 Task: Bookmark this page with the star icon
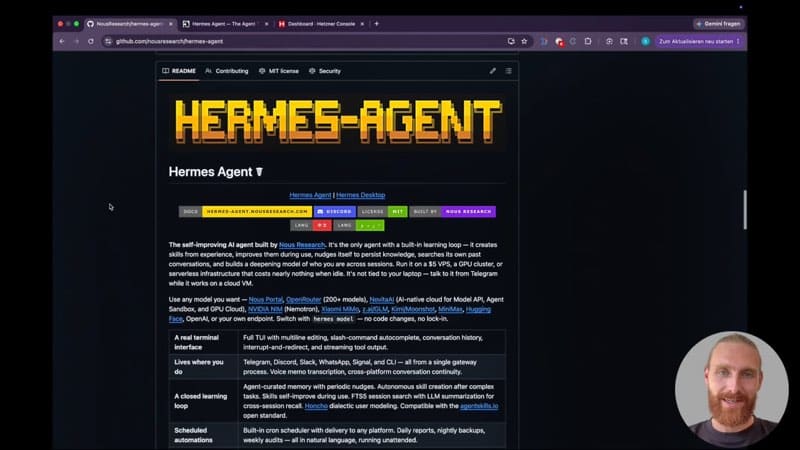click(524, 41)
